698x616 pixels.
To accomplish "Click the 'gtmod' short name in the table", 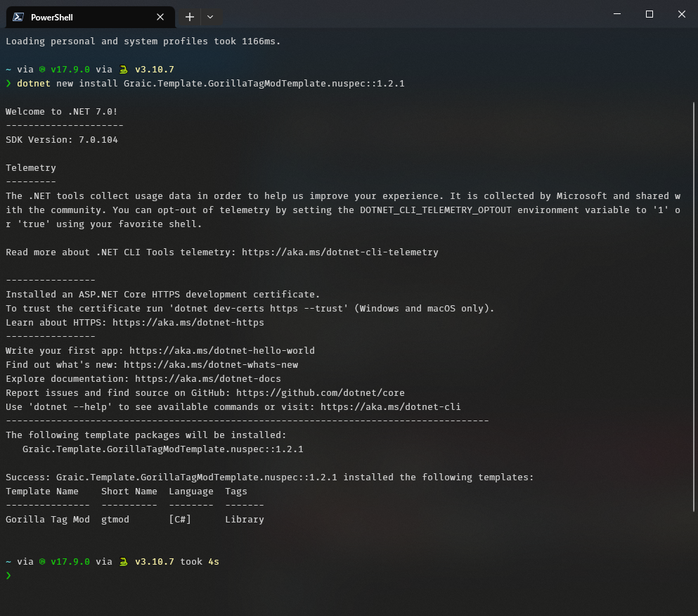I will point(115,520).
